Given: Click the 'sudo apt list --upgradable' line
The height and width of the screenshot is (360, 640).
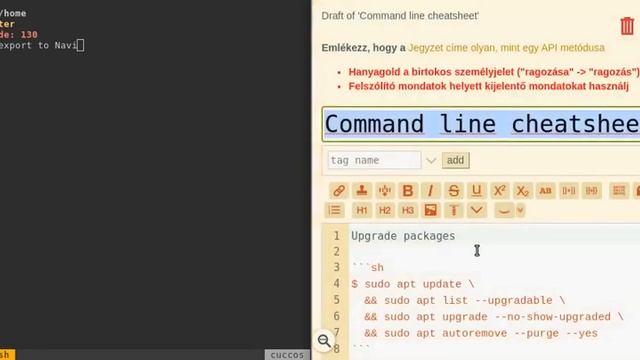Looking at the screenshot, I should coord(464,300).
